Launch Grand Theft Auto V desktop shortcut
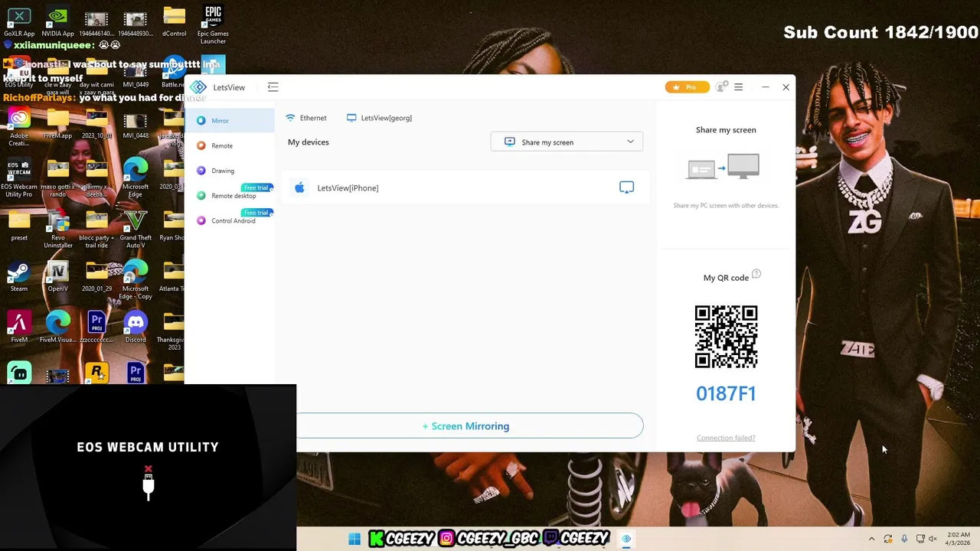 click(x=136, y=230)
